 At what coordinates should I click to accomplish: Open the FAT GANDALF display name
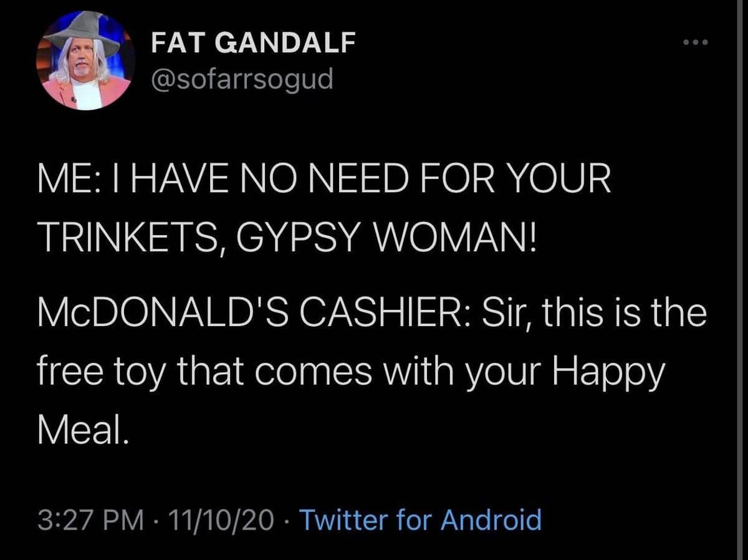pyautogui.click(x=254, y=45)
